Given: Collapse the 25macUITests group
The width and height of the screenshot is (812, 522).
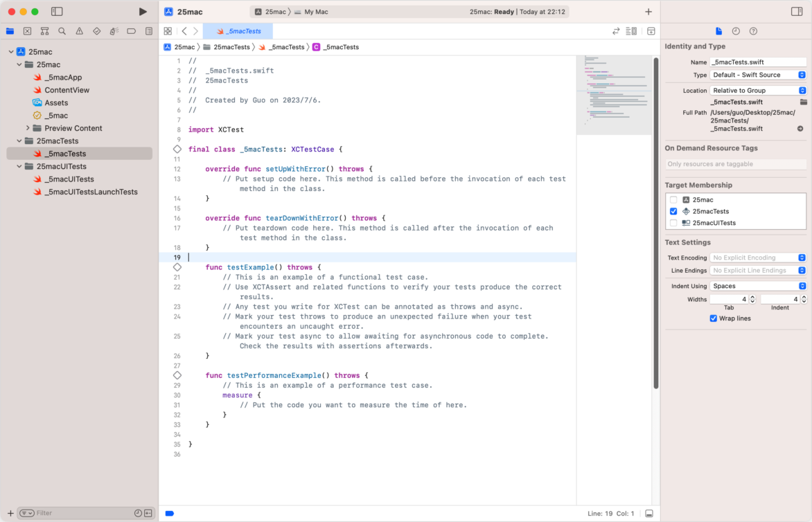Looking at the screenshot, I should (19, 167).
